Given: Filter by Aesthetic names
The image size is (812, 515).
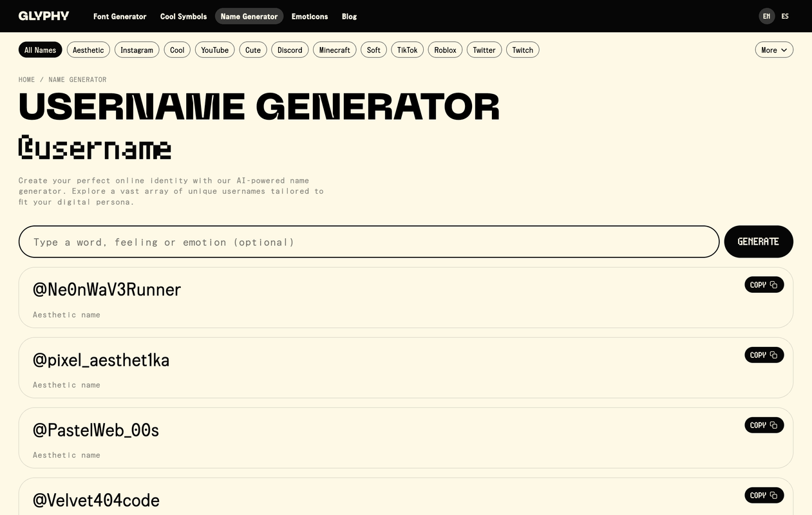Looking at the screenshot, I should (x=88, y=50).
